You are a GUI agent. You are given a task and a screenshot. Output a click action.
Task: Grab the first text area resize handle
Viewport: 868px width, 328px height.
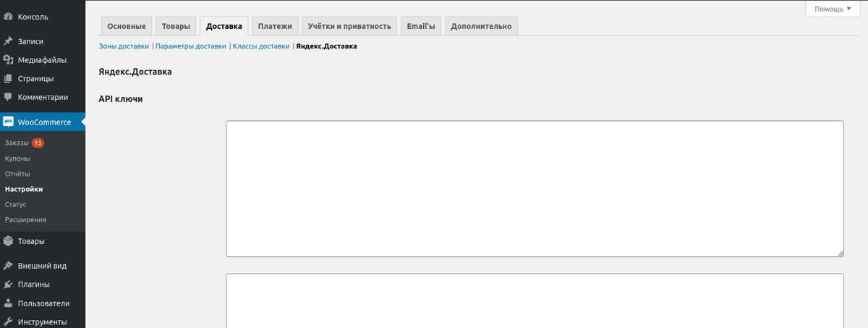(x=841, y=253)
